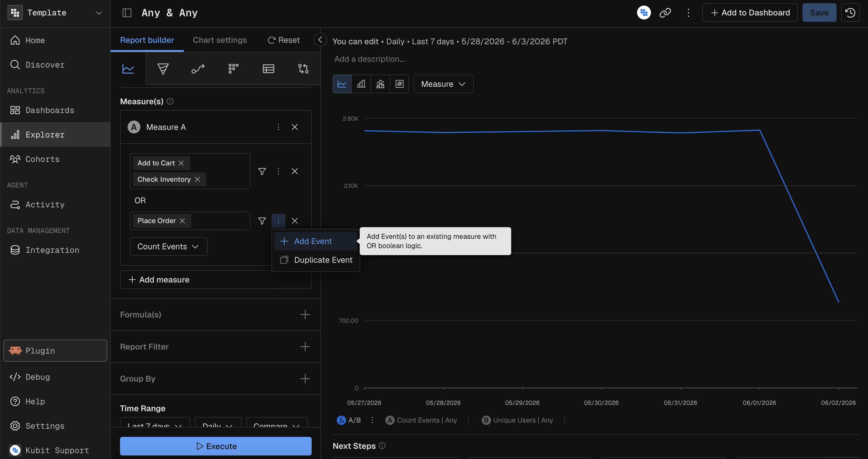Image resolution: width=868 pixels, height=459 pixels.
Task: Select the retention grid report type icon
Action: click(233, 69)
